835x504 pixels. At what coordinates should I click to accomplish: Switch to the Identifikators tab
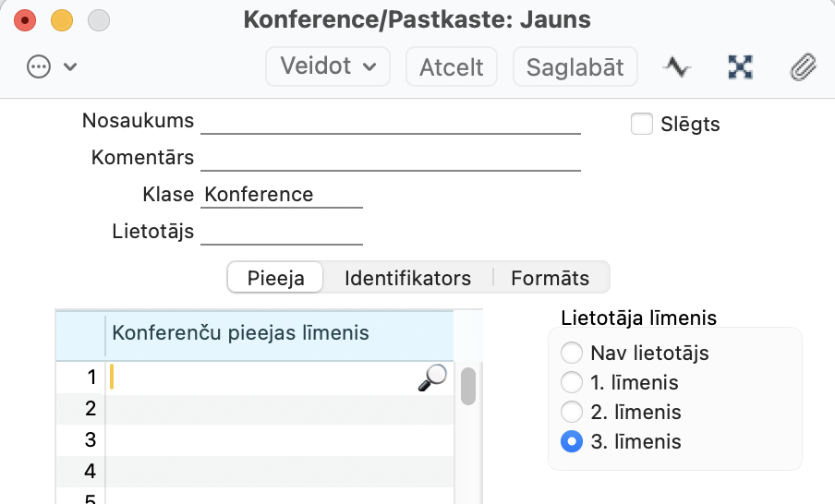tap(407, 278)
